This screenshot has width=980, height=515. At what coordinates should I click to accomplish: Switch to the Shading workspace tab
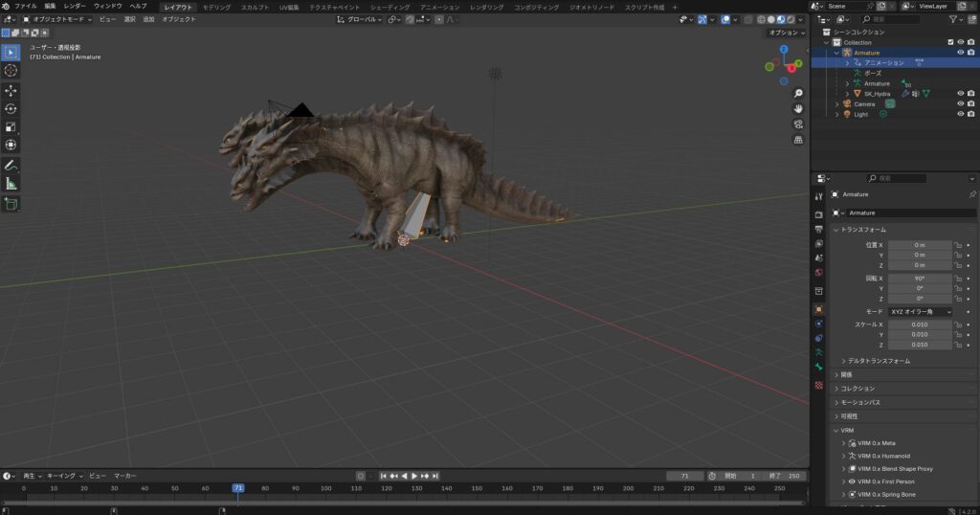tap(390, 7)
